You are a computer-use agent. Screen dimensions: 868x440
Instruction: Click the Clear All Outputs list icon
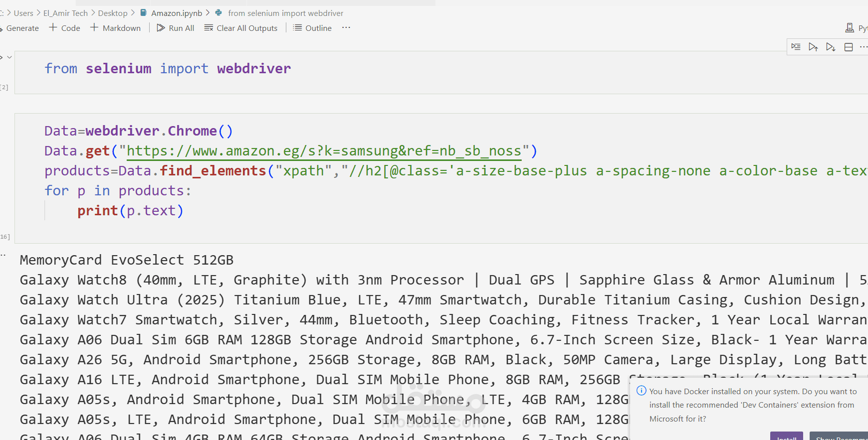point(209,28)
